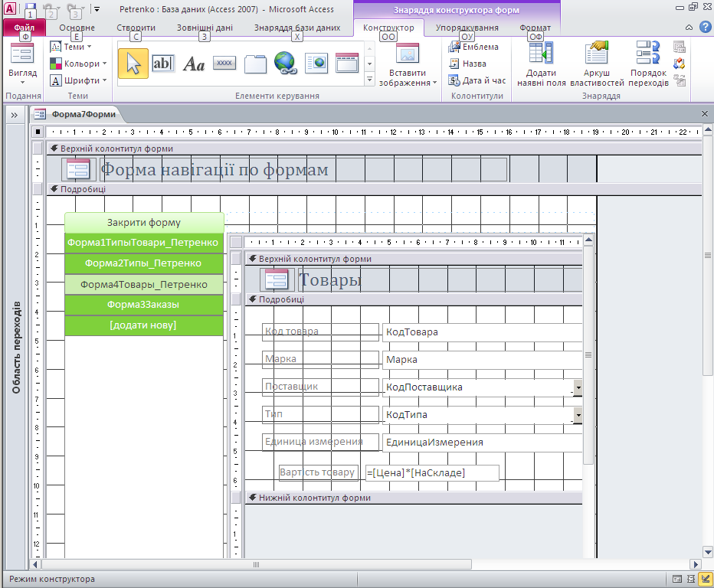Select the text box control tool

163,64
